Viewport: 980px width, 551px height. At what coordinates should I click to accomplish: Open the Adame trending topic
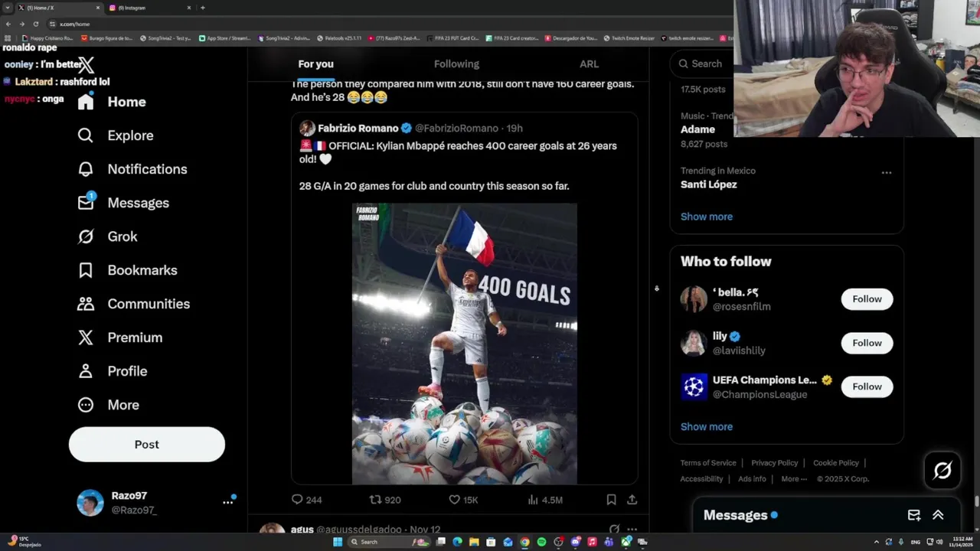point(697,129)
